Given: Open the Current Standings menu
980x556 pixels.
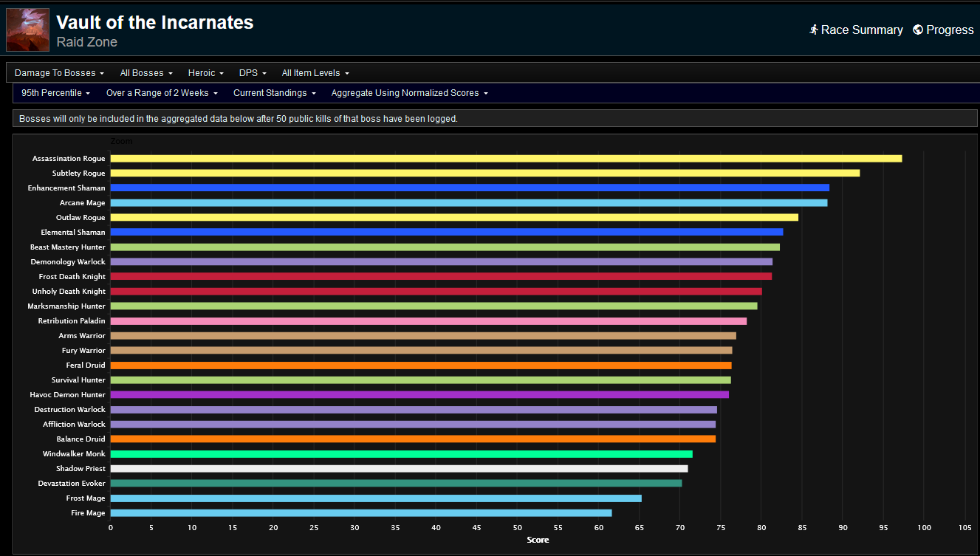Looking at the screenshot, I should tap(274, 93).
